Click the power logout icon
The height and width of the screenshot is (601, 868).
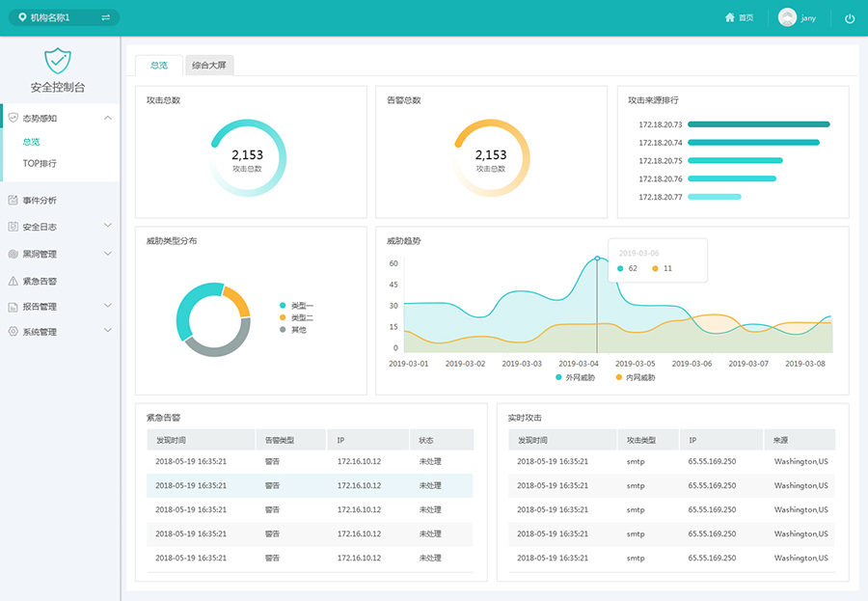pos(850,18)
